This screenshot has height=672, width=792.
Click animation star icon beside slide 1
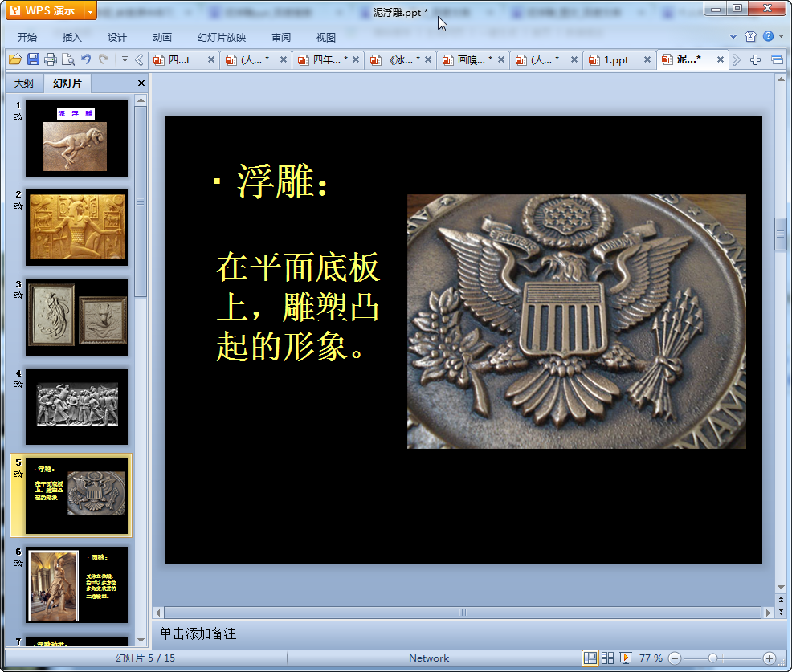pyautogui.click(x=18, y=117)
